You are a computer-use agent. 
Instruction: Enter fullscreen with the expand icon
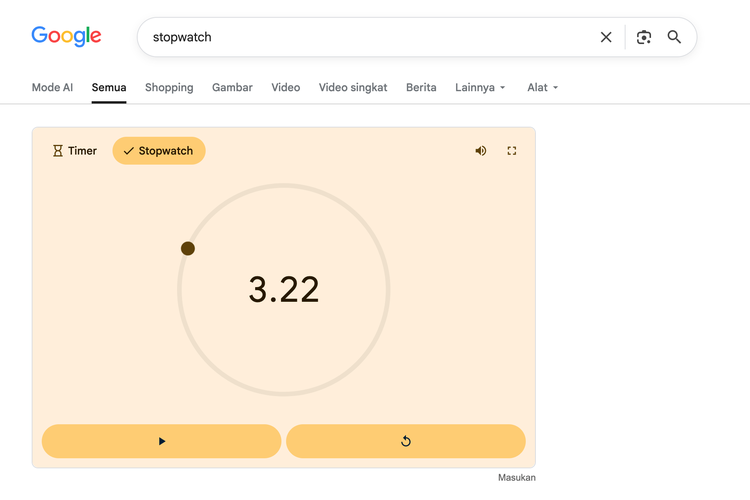coord(512,151)
